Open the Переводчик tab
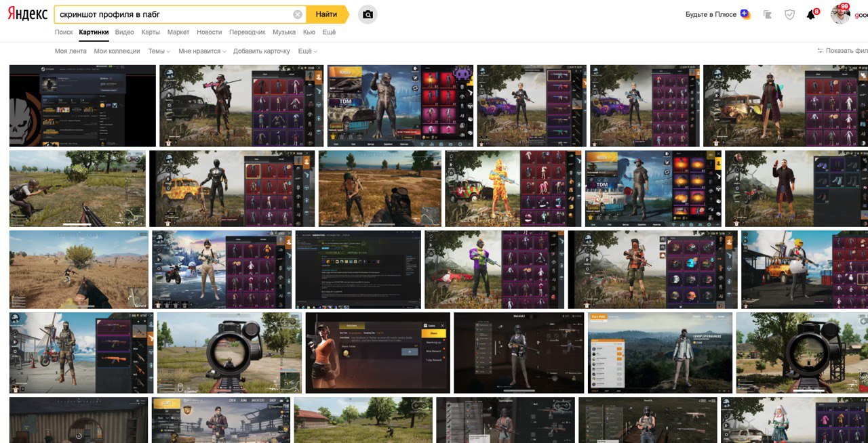The height and width of the screenshot is (443, 868). click(x=248, y=32)
